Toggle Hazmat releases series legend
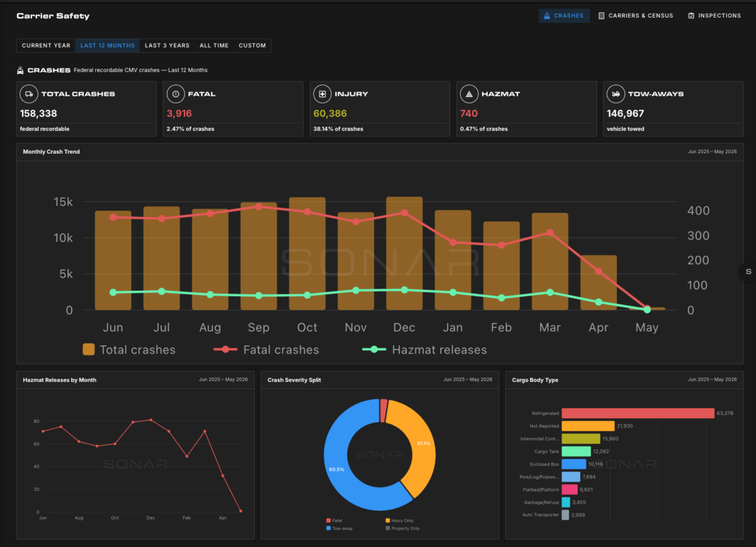The height and width of the screenshot is (547, 756). (x=425, y=350)
